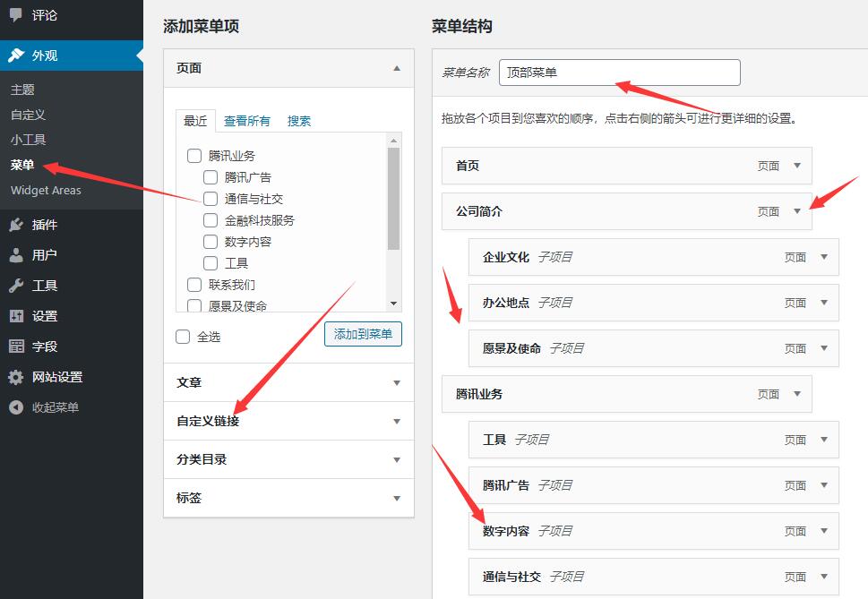Enable the 全选 select-all checkbox
The height and width of the screenshot is (599, 868).
point(184,337)
